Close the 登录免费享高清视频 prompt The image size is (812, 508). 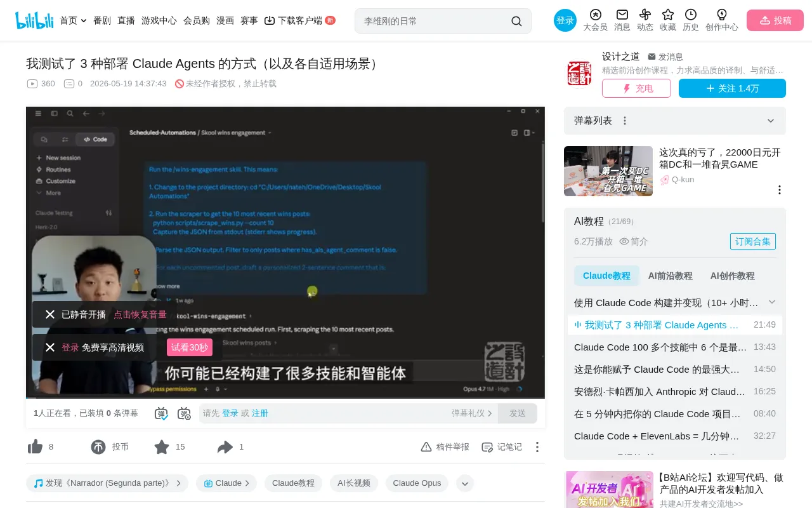pos(50,347)
